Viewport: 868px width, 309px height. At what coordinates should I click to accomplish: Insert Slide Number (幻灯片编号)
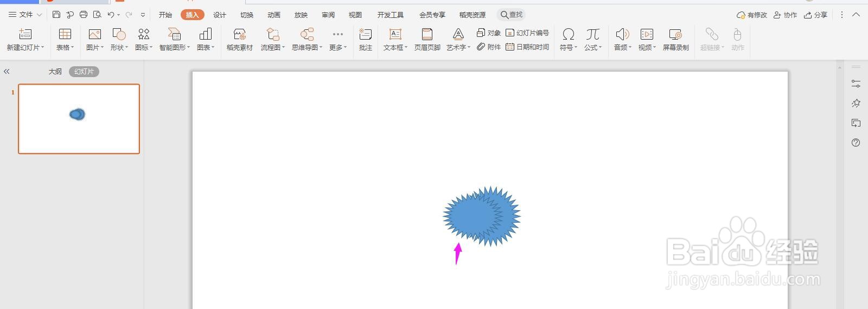[x=527, y=33]
